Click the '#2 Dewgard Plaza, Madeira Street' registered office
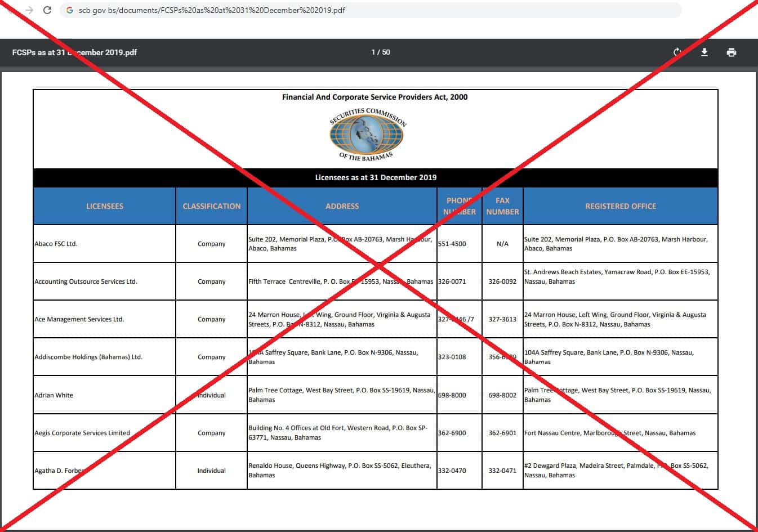The height and width of the screenshot is (532, 758). [617, 471]
